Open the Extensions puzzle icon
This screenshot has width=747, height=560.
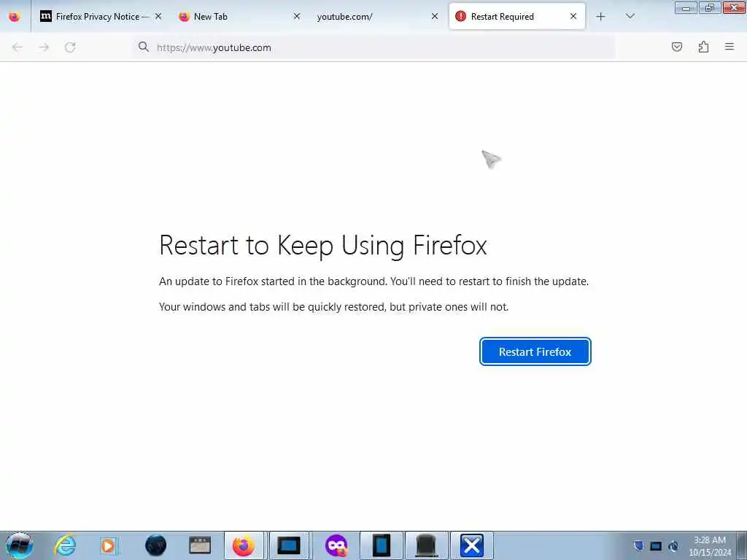703,47
